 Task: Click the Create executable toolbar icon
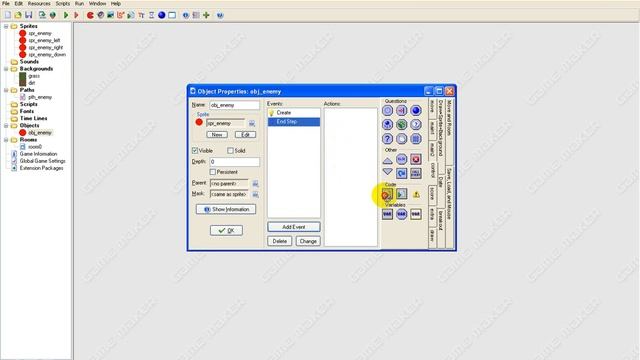[x=42, y=15]
